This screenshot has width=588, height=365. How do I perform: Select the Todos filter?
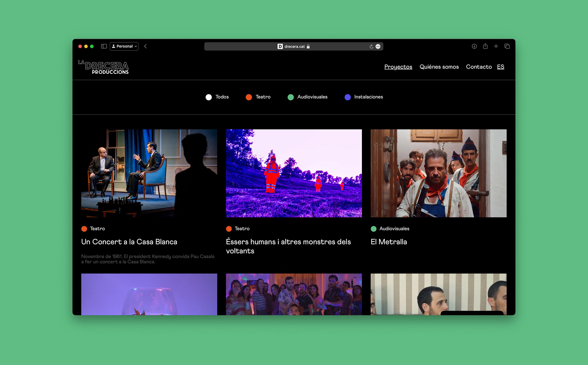pyautogui.click(x=217, y=97)
